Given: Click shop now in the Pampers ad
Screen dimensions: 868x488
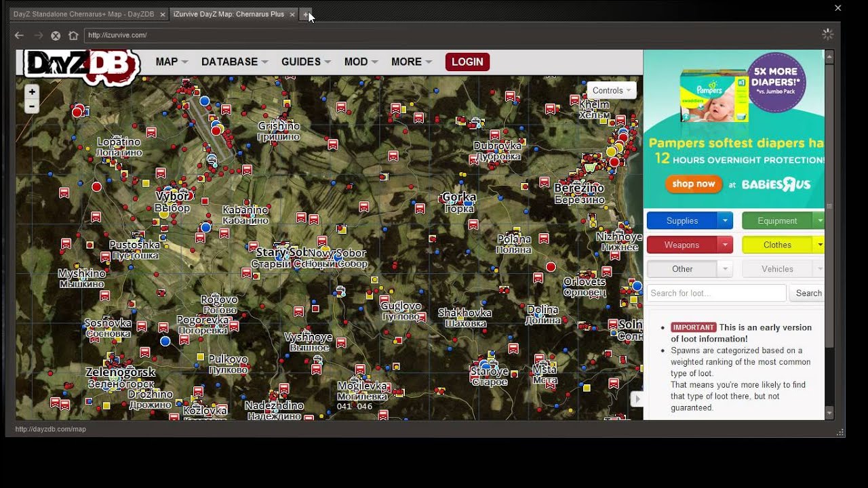Looking at the screenshot, I should pyautogui.click(x=694, y=184).
